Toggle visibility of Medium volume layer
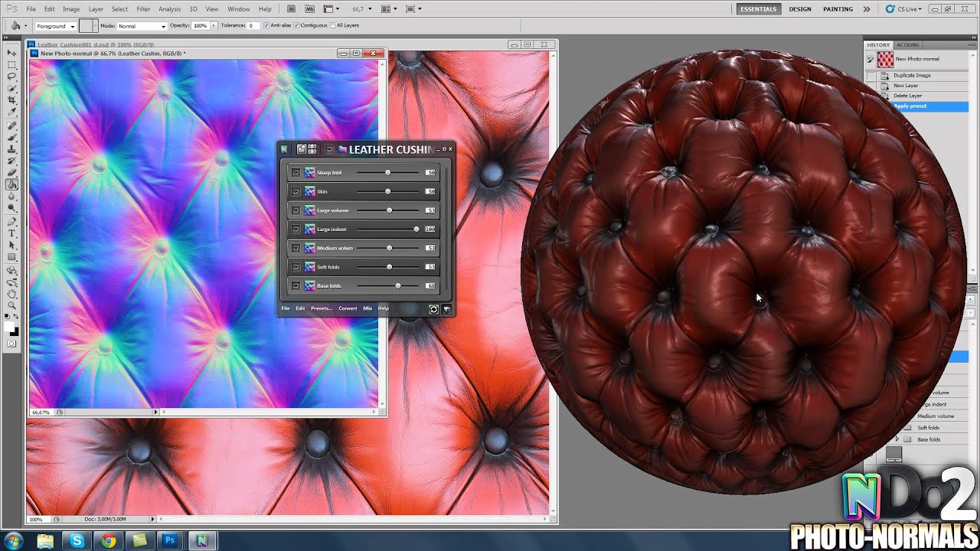This screenshot has width=980, height=551. [296, 248]
